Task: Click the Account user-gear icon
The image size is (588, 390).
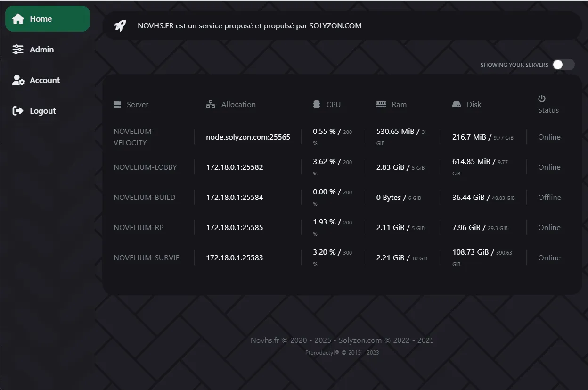Action: point(18,80)
